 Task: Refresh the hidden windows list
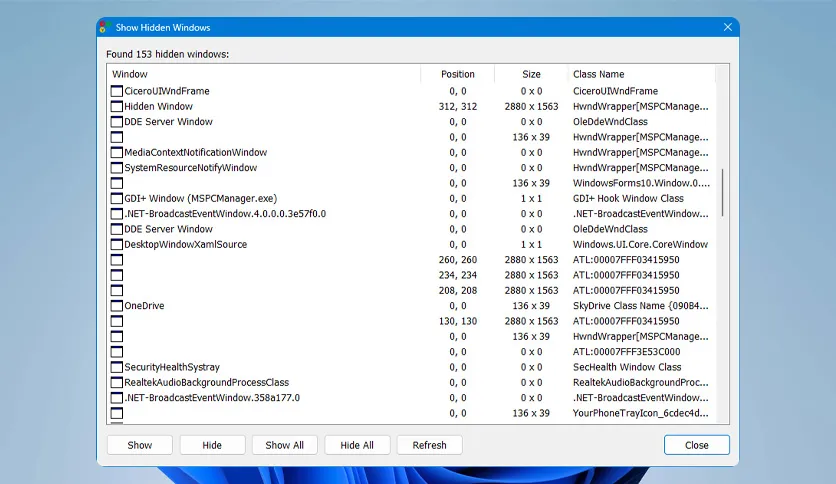429,445
